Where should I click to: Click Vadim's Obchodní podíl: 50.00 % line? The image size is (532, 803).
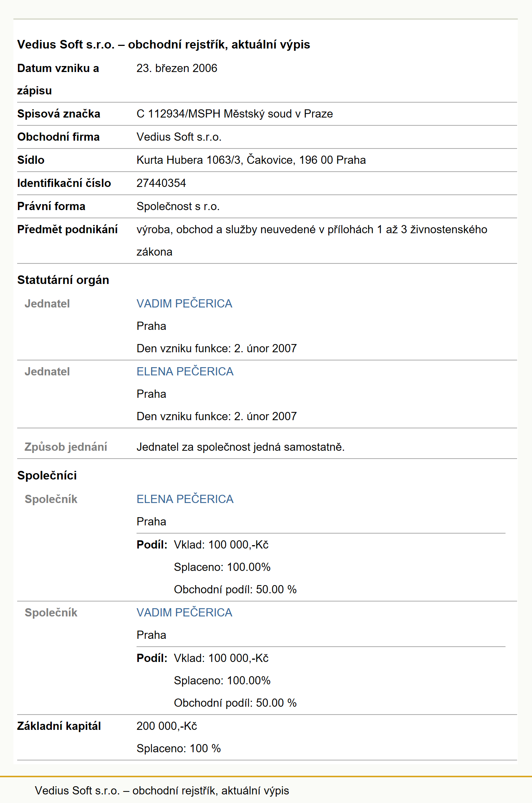click(235, 703)
